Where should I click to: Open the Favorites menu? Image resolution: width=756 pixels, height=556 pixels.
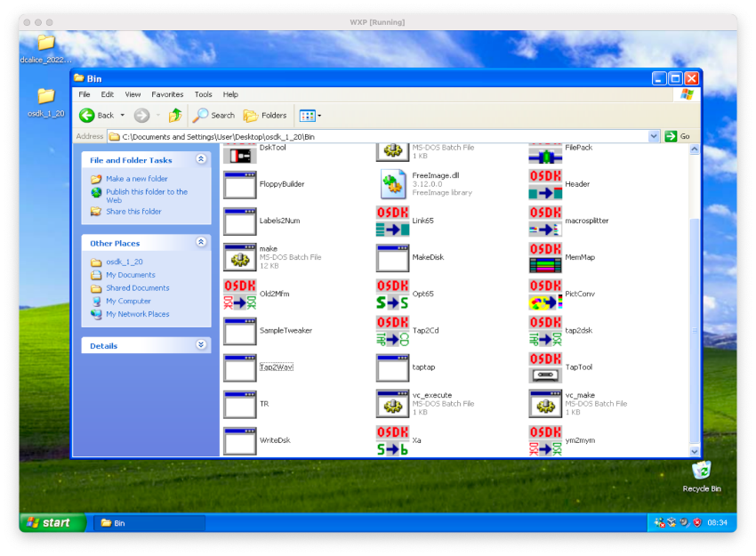coord(167,94)
